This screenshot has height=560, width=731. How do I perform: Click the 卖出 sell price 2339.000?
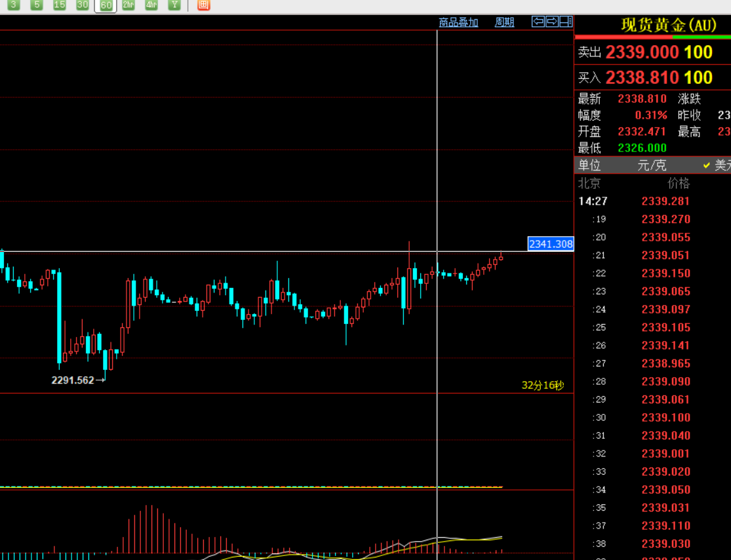[641, 52]
